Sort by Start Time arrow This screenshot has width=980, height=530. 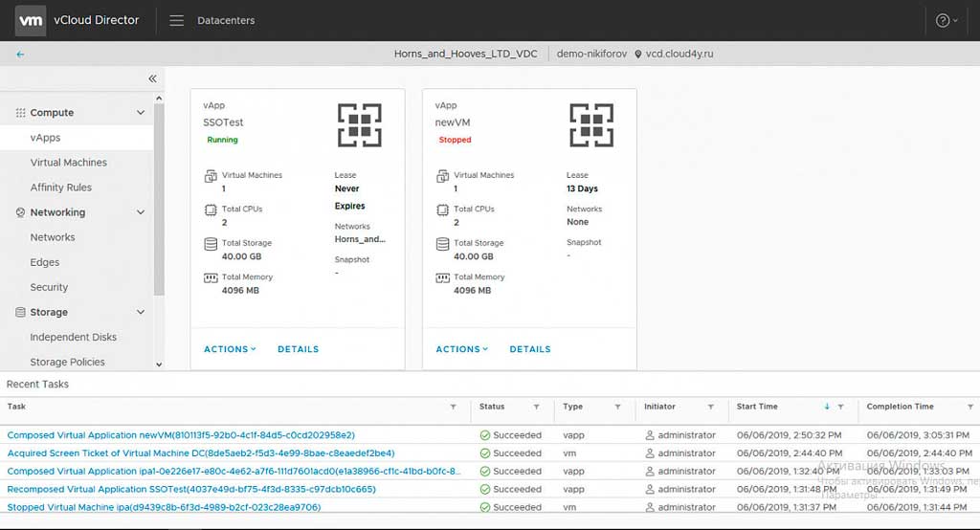point(827,407)
